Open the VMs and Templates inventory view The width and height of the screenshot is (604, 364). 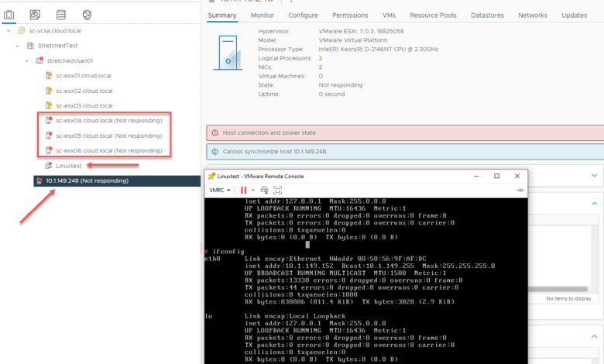(35, 15)
